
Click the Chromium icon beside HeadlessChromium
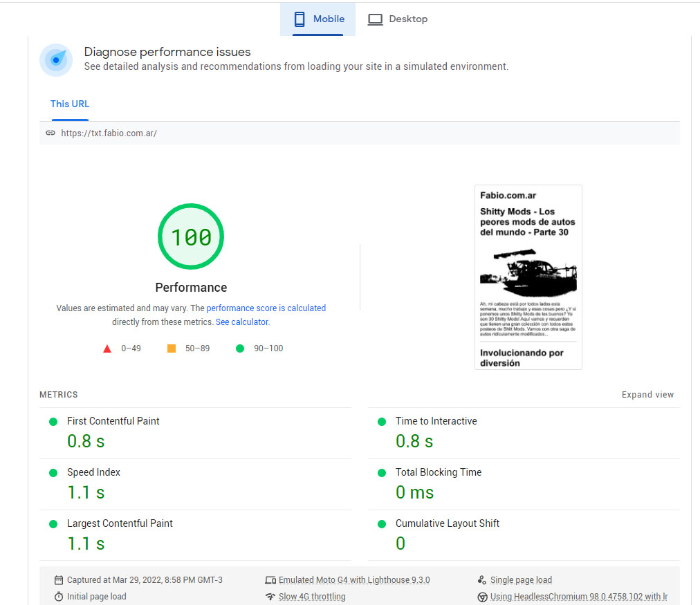point(482,597)
